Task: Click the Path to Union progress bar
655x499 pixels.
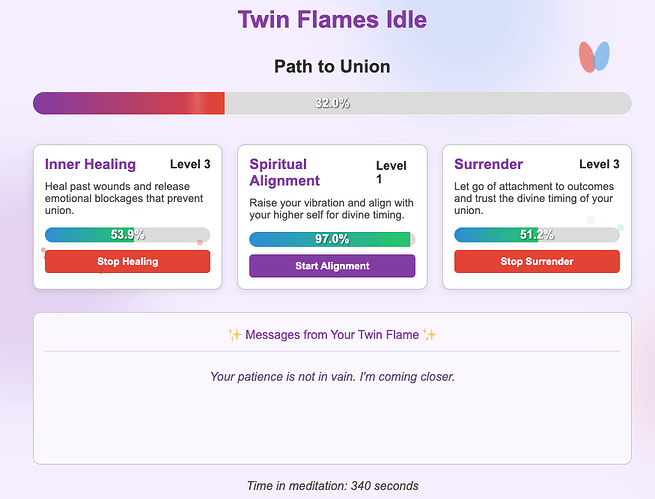Action: pyautogui.click(x=332, y=103)
